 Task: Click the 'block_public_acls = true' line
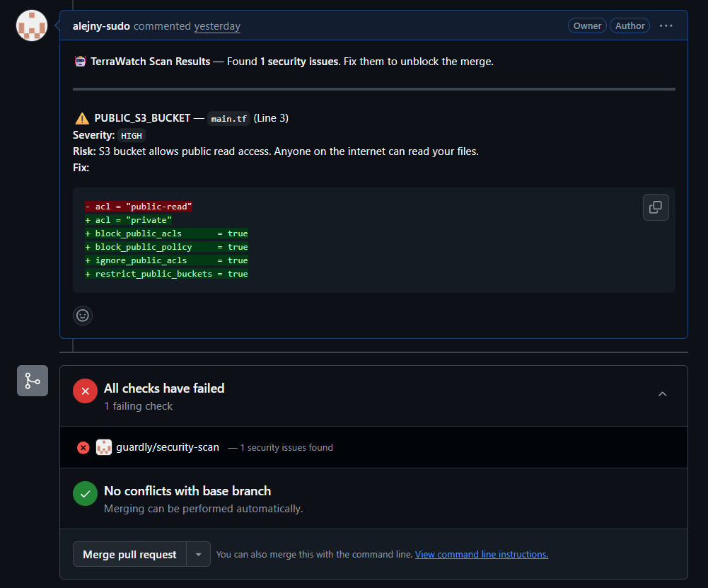(167, 234)
